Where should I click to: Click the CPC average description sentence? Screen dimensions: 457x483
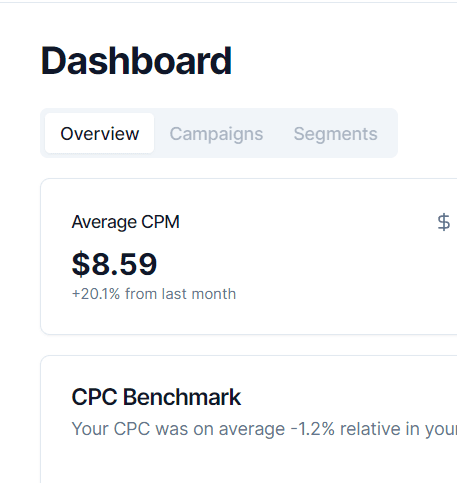[264, 429]
